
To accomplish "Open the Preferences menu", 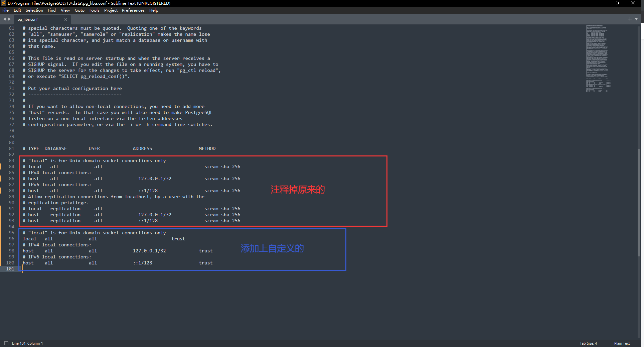I will click(133, 10).
